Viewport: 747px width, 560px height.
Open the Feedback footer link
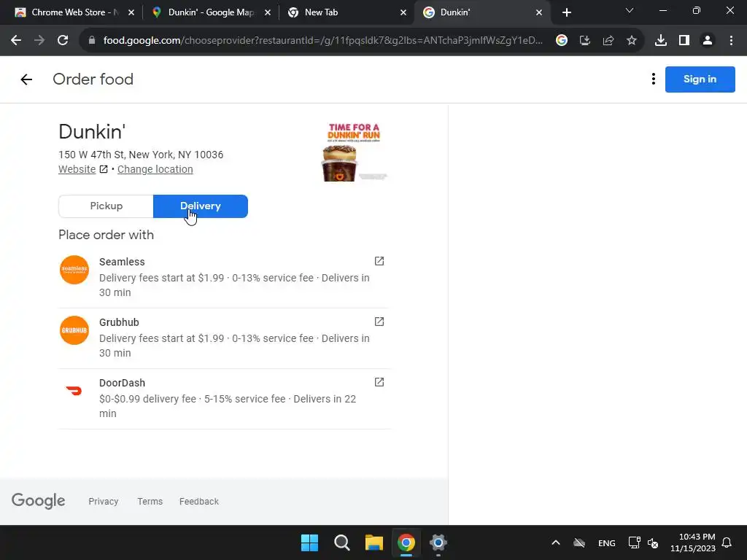[x=199, y=501]
